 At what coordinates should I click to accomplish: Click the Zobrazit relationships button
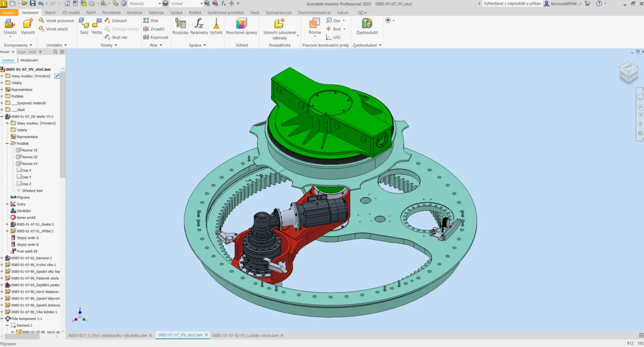(116, 21)
